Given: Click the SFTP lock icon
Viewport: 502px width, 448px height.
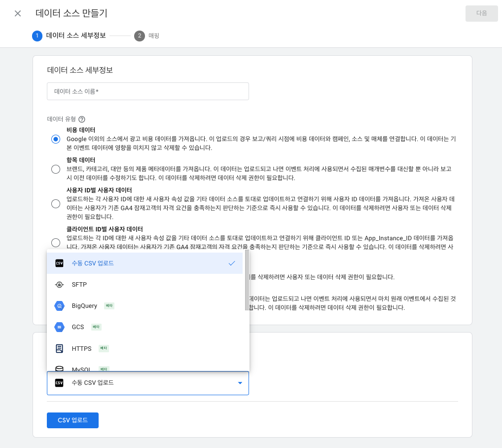Looking at the screenshot, I should 59,284.
